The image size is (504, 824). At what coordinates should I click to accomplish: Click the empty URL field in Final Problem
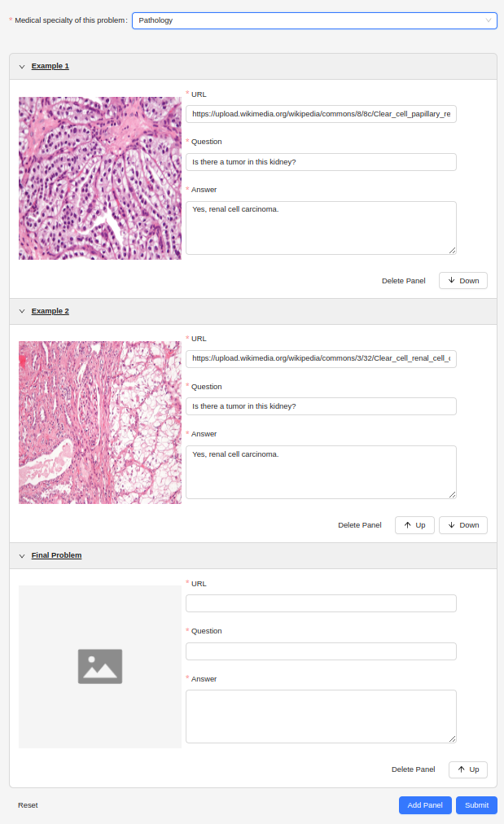click(321, 603)
